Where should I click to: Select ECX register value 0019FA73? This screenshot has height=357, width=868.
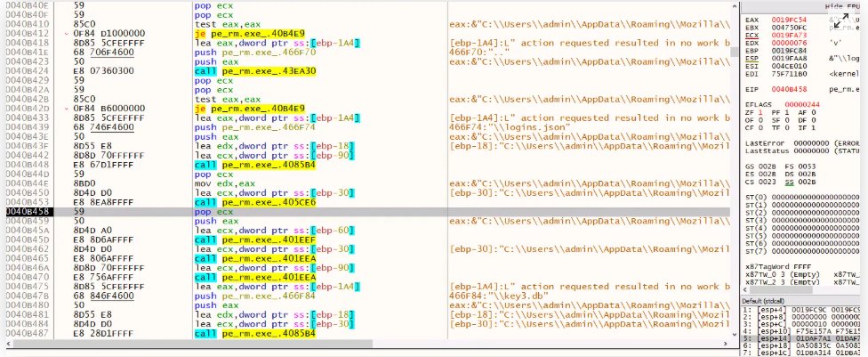pos(789,35)
